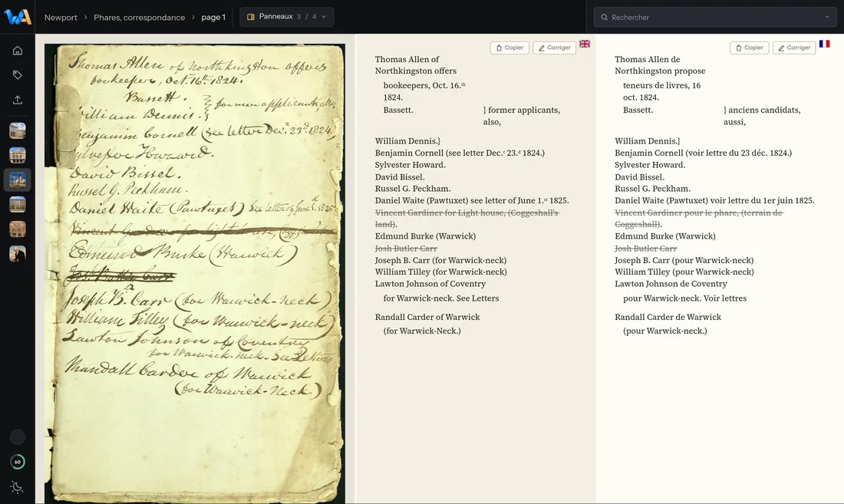Screen dimensions: 844x504
Task: Click 'David Bissel.' in the English panel
Action: pyautogui.click(x=400, y=177)
